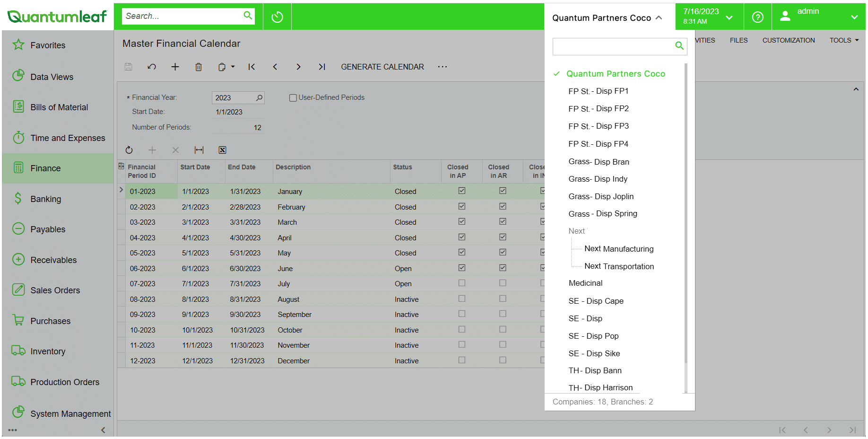The height and width of the screenshot is (439, 868).
Task: Open Finance workspace
Action: [58, 168]
